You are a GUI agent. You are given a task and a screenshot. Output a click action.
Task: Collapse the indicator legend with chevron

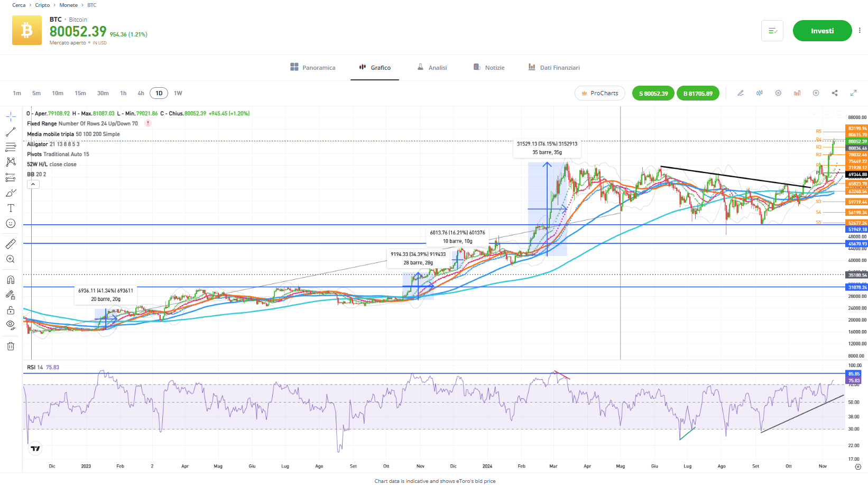[x=33, y=184]
